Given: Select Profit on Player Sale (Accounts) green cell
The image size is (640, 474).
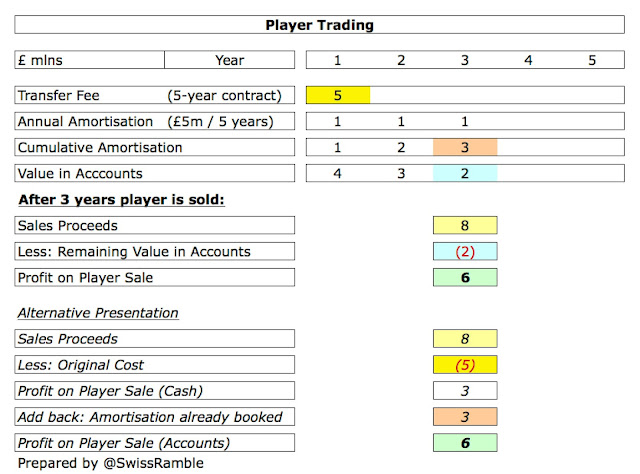Looking at the screenshot, I should 465,443.
